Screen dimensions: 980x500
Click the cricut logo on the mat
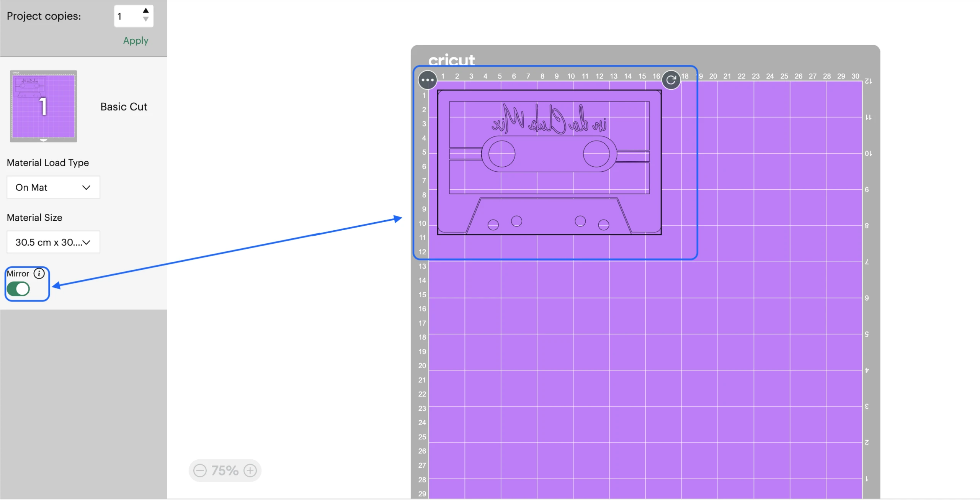451,60
